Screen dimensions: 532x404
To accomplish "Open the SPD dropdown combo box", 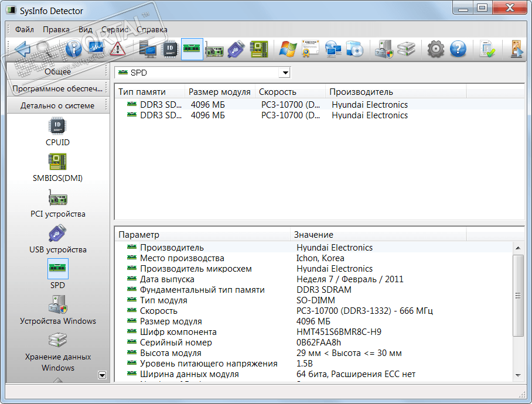I will (284, 73).
